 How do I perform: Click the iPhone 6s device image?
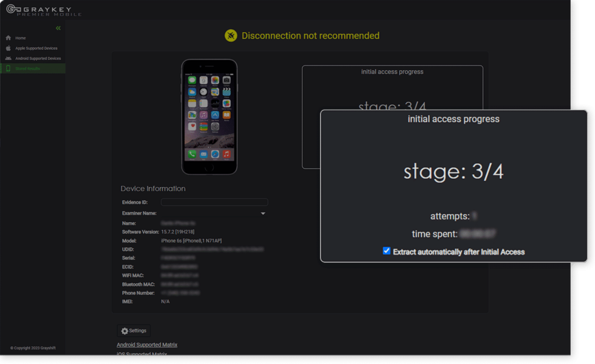tap(209, 116)
